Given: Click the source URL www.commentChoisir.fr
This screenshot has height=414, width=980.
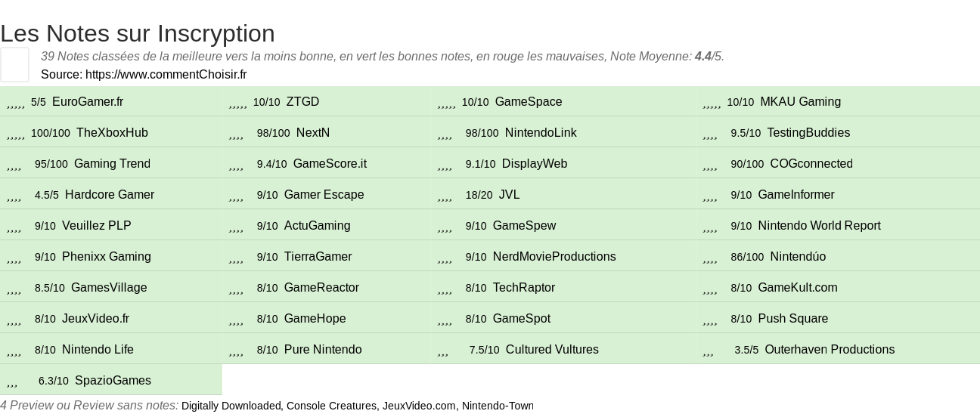Looking at the screenshot, I should (166, 74).
